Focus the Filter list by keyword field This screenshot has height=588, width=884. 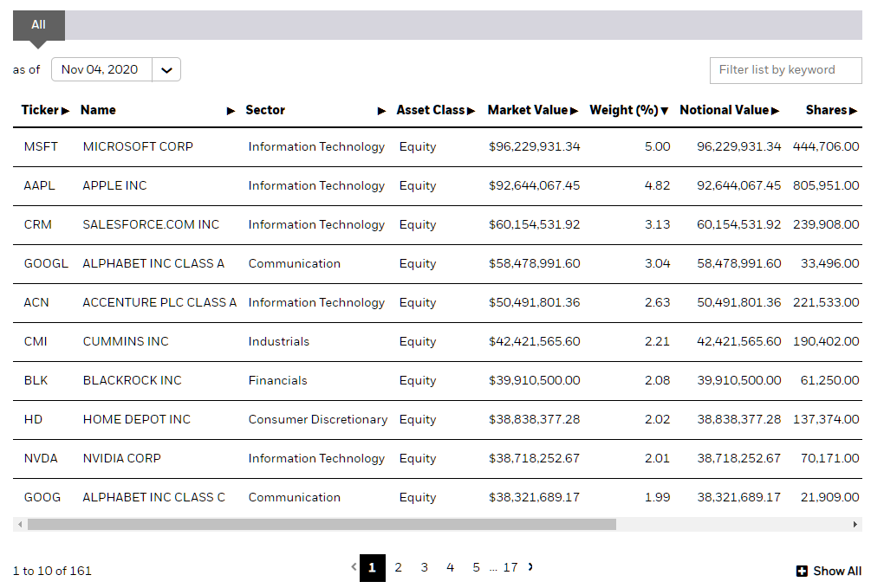click(x=785, y=70)
